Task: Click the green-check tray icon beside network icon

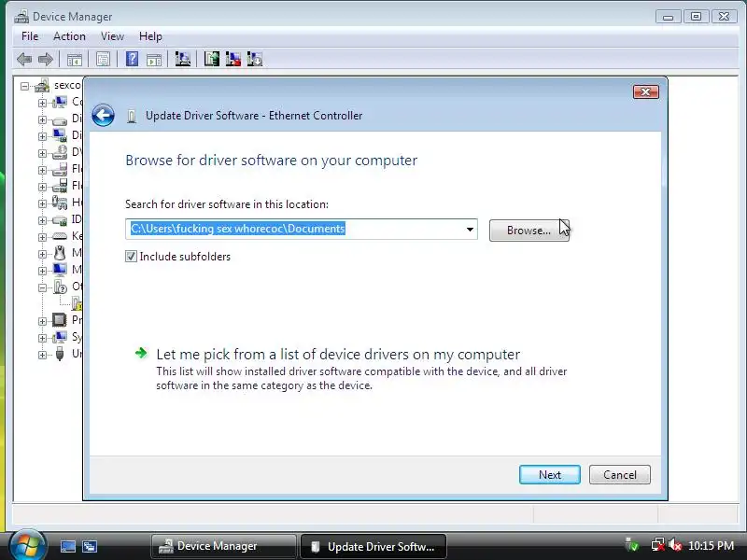Action: tap(632, 545)
